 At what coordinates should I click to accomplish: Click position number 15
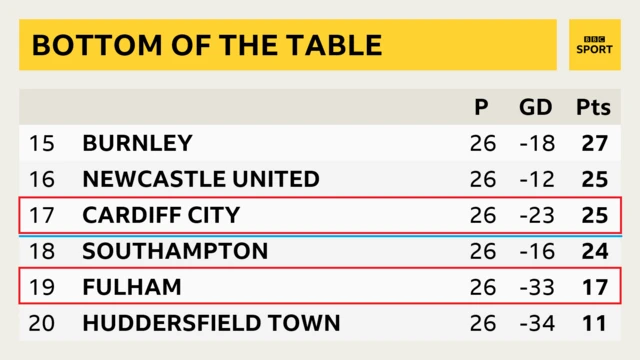point(42,143)
